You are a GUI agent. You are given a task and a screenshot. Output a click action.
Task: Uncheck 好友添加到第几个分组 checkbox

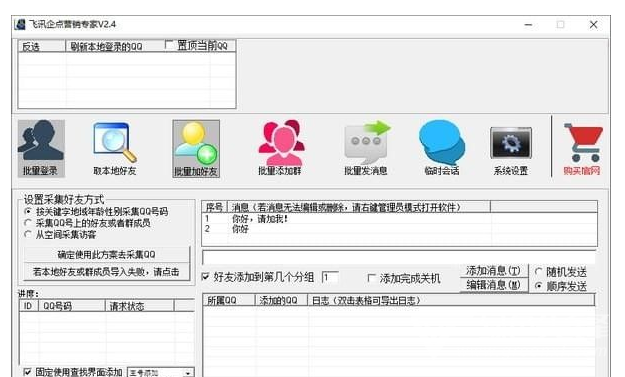(x=206, y=277)
